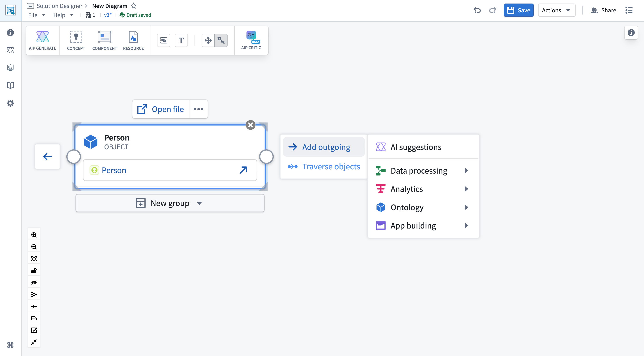Expand App building submenu
The image size is (644, 356).
click(x=423, y=225)
